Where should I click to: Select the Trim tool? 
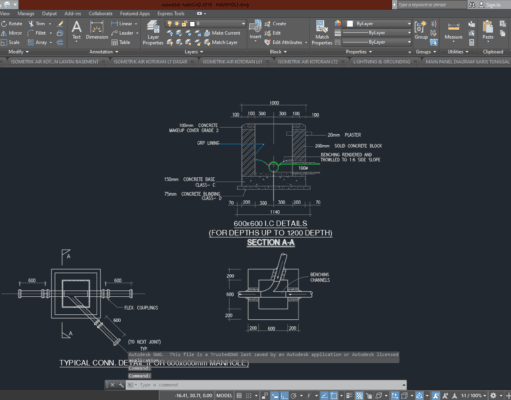pyautogui.click(x=37, y=24)
